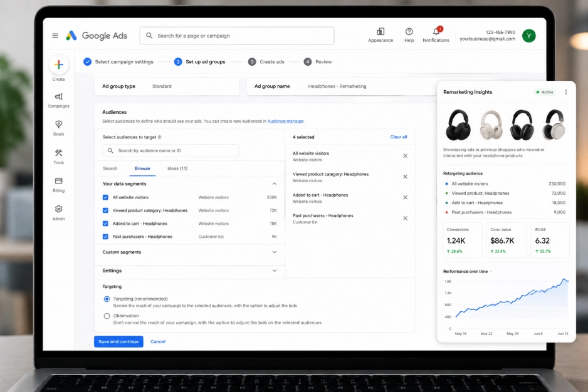This screenshot has height=392, width=588.
Task: Click the ROAS 6.32 card
Action: [550, 240]
